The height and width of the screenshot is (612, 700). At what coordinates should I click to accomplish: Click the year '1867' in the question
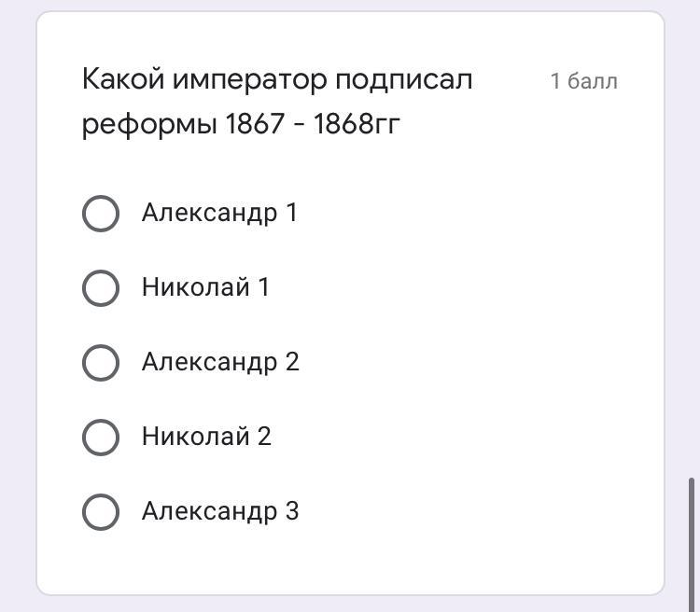pyautogui.click(x=255, y=124)
